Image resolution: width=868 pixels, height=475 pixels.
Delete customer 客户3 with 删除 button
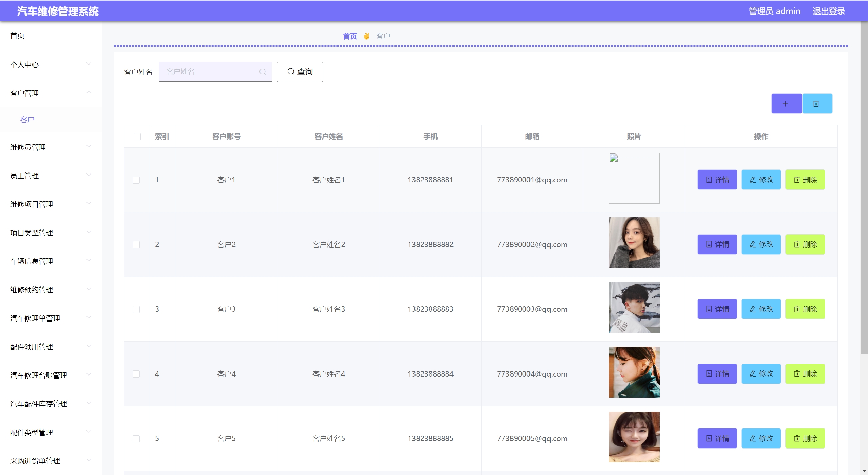click(805, 309)
